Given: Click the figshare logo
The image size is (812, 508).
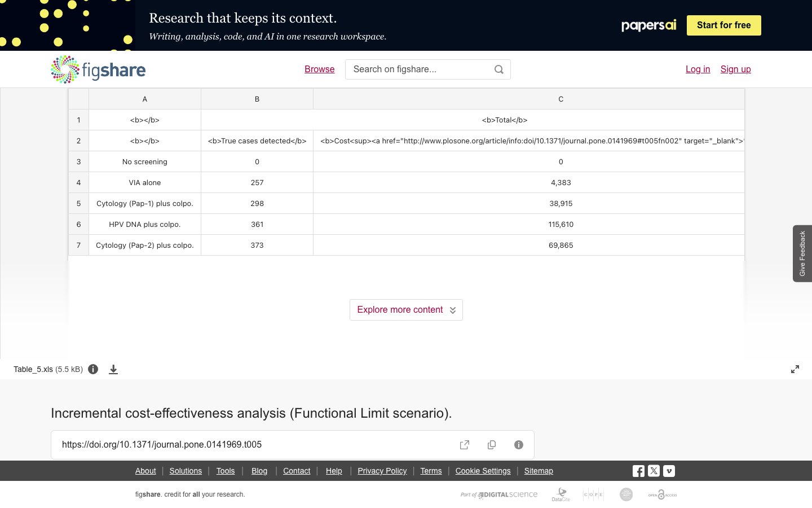Looking at the screenshot, I should [98, 69].
